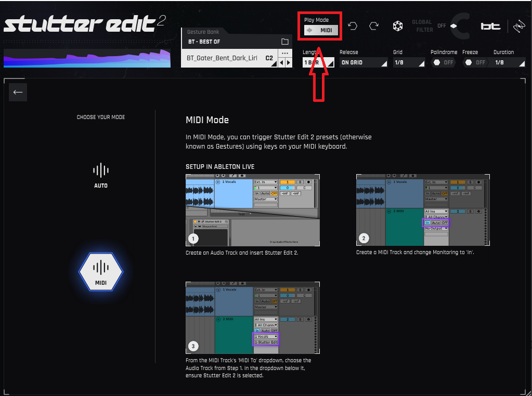Click the randomize dice icon
Viewport: 532px width, 396px height.
point(398,26)
